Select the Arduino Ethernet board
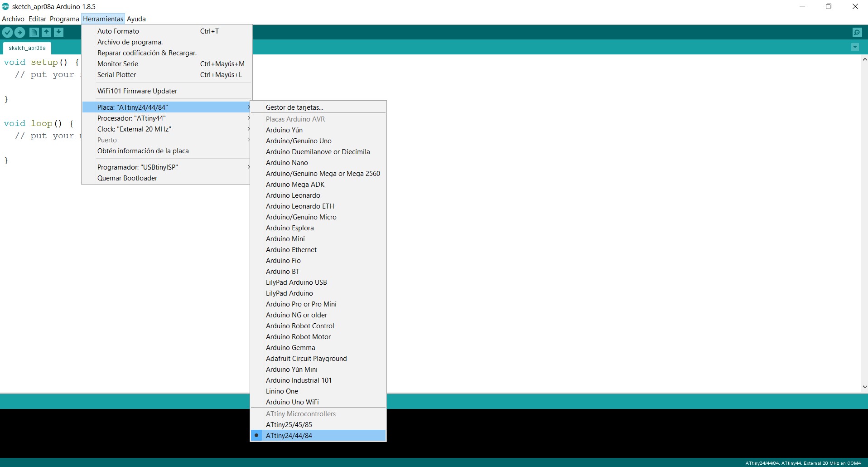868x467 pixels. pyautogui.click(x=318, y=250)
